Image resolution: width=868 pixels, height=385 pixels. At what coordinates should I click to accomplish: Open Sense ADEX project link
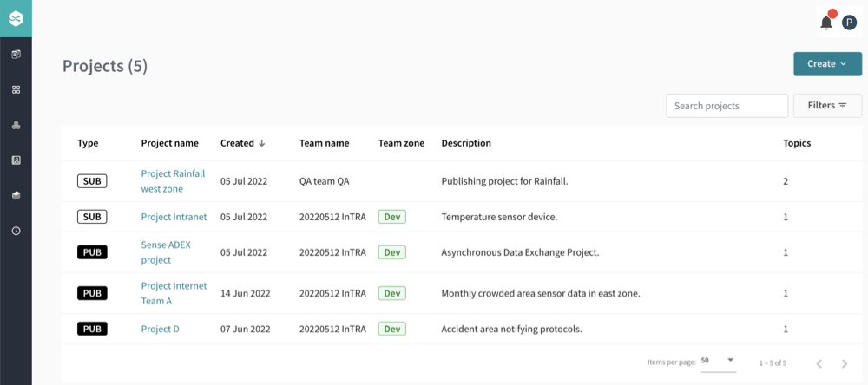(x=166, y=252)
